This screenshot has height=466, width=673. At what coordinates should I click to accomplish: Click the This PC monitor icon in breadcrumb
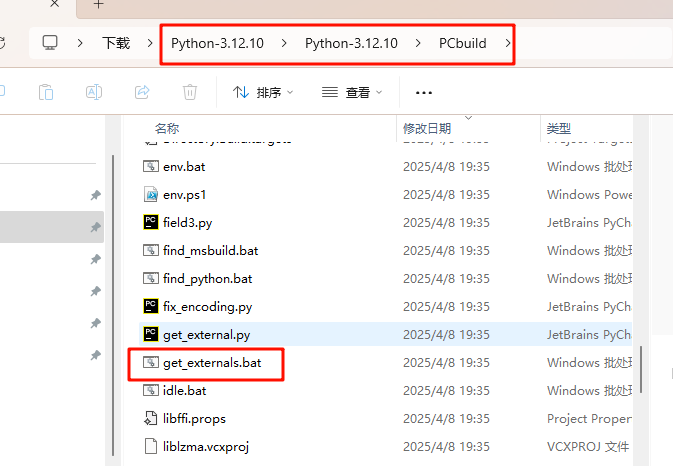(x=50, y=43)
